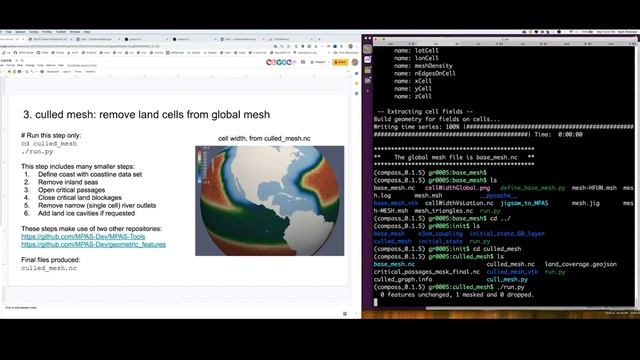Open the Arrange menu in Slides
640x360 pixels.
30,65
